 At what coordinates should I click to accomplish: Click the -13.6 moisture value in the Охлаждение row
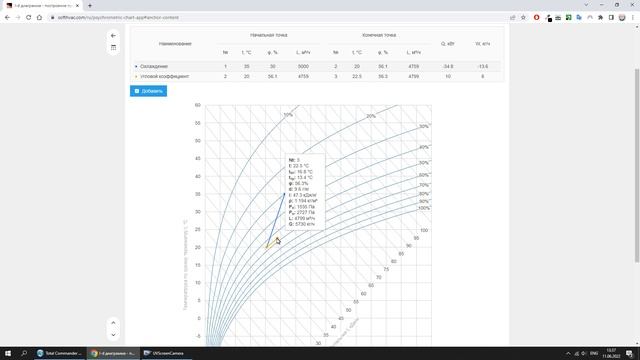click(x=482, y=66)
